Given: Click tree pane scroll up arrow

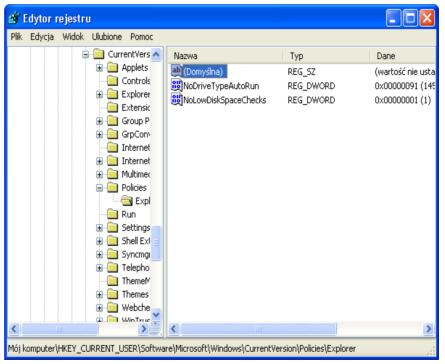Looking at the screenshot, I should (156, 55).
